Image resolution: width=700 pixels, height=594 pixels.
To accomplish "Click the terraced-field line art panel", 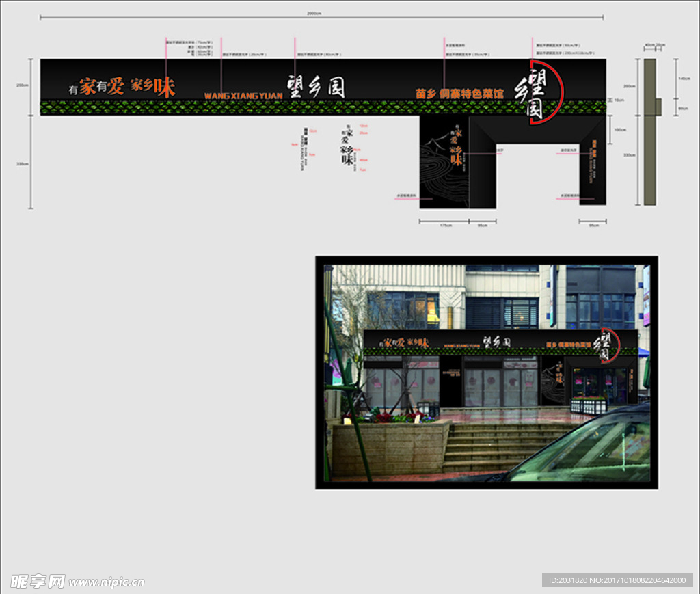I will point(444,163).
